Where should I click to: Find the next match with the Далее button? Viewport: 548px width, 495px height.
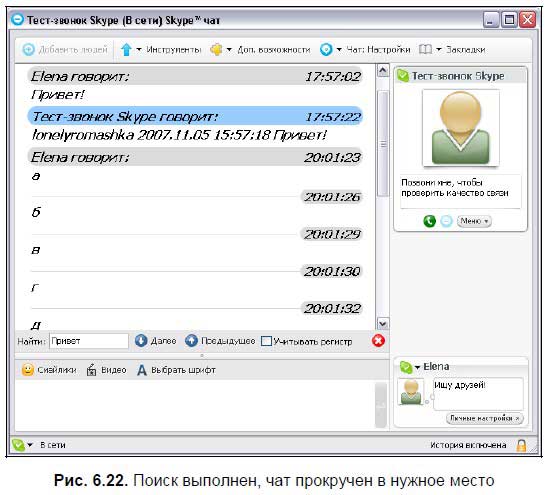pyautogui.click(x=156, y=340)
